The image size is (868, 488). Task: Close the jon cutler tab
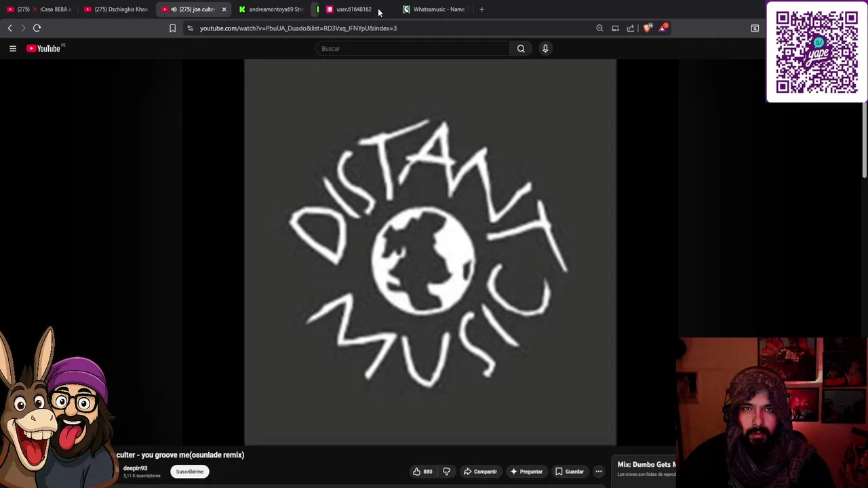(224, 9)
